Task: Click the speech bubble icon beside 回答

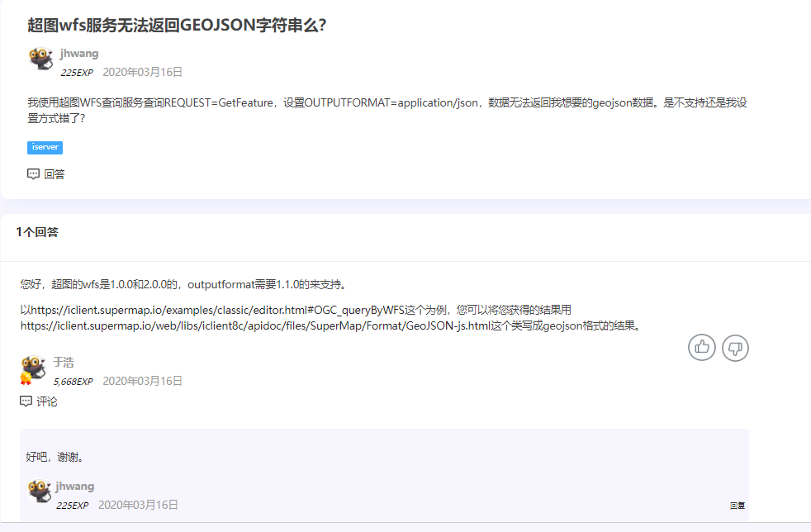Action: 33,173
